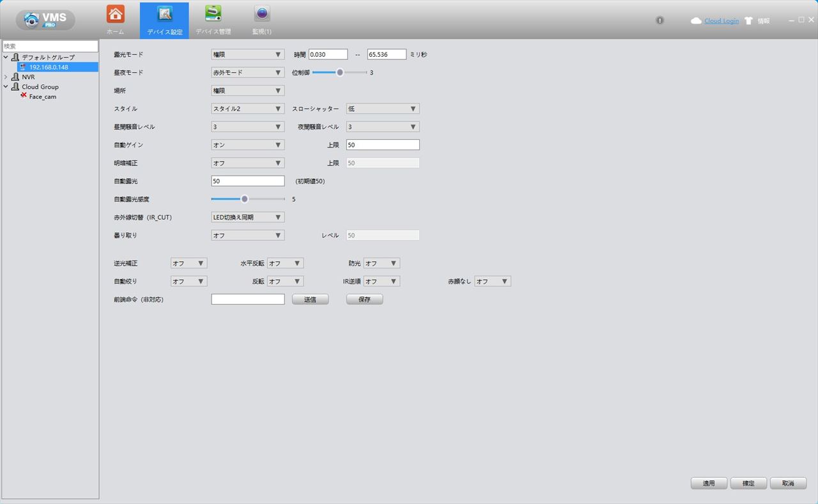Click the 検索 search field

[x=50, y=46]
